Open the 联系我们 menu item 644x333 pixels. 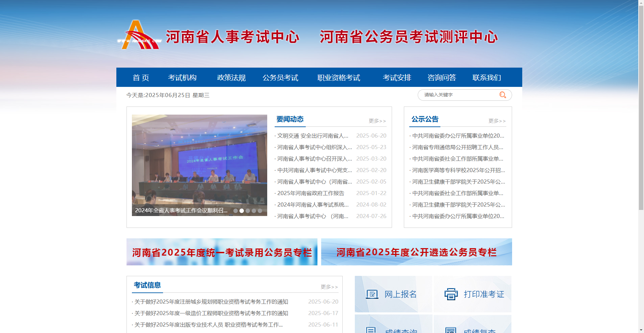(x=486, y=77)
